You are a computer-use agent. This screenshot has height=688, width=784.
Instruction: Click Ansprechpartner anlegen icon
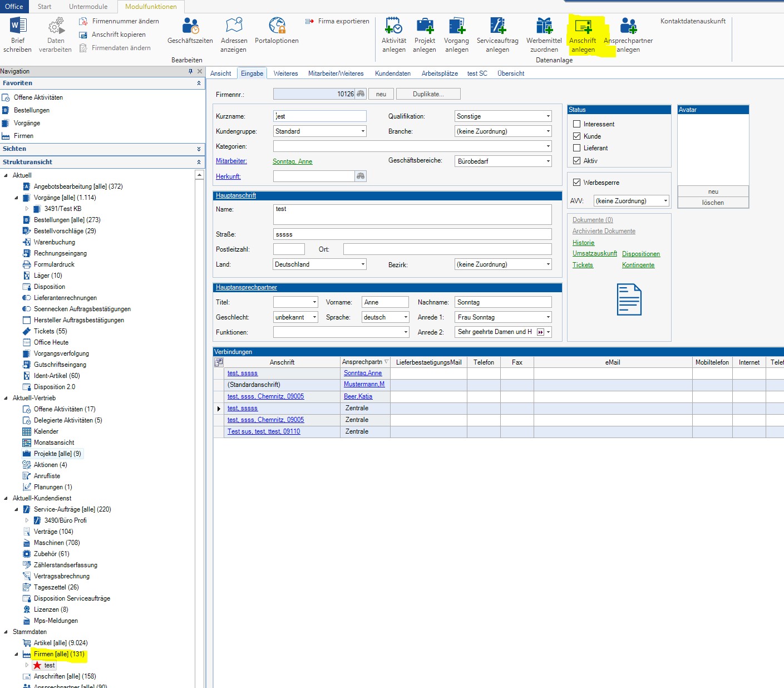(x=628, y=26)
